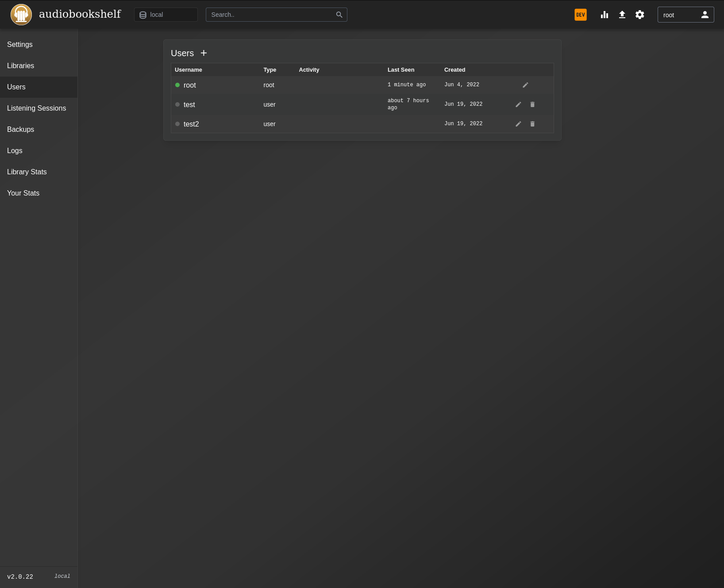This screenshot has width=724, height=588.
Task: Open Logs in the sidebar
Action: tap(39, 151)
